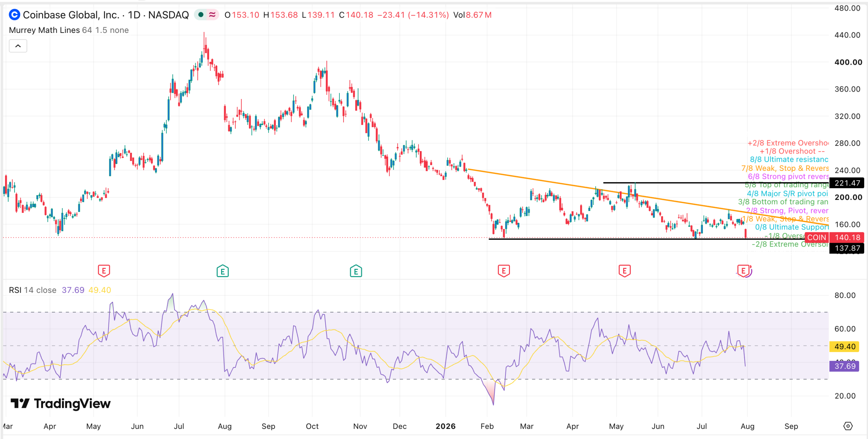Click the +2/8 Extreme Overshoot level label
This screenshot has width=868, height=439.
pos(788,143)
